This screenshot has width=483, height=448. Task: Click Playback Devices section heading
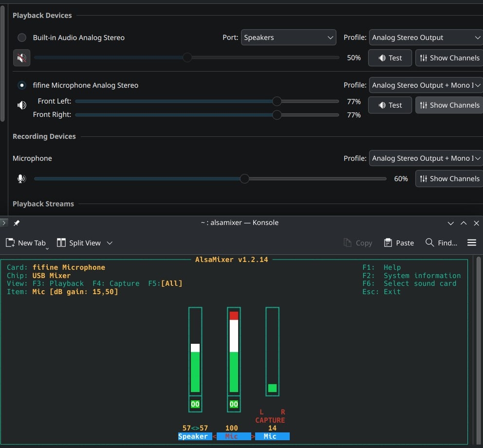pos(42,16)
